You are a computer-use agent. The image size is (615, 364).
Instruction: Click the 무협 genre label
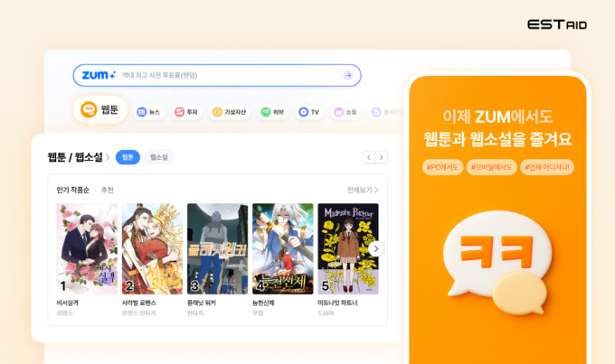tap(258, 313)
